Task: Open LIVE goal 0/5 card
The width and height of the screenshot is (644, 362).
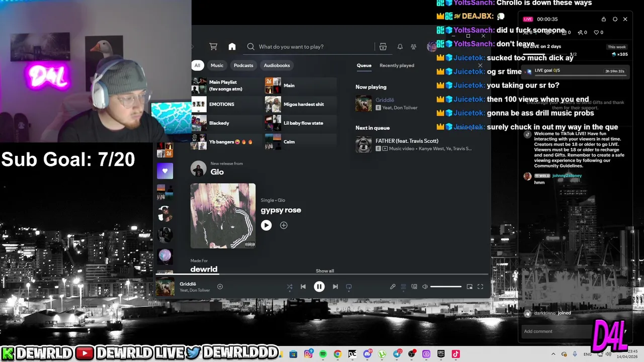Action: 576,71
